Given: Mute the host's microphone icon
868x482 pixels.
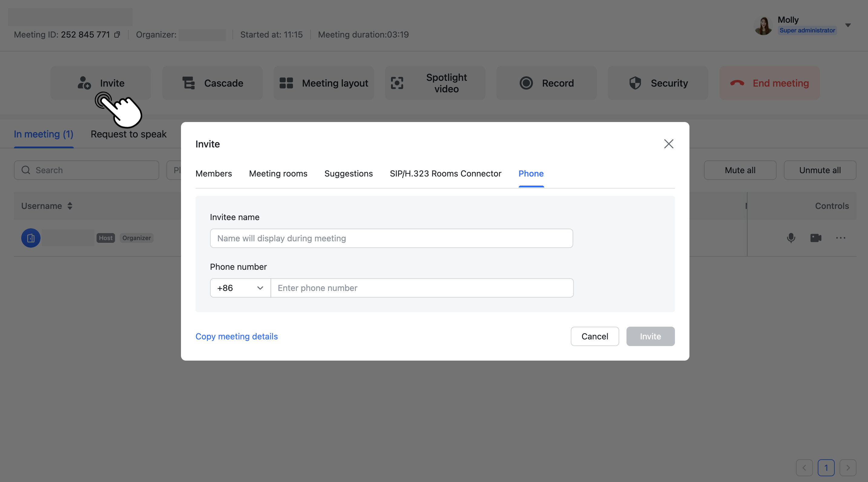Looking at the screenshot, I should click(791, 238).
